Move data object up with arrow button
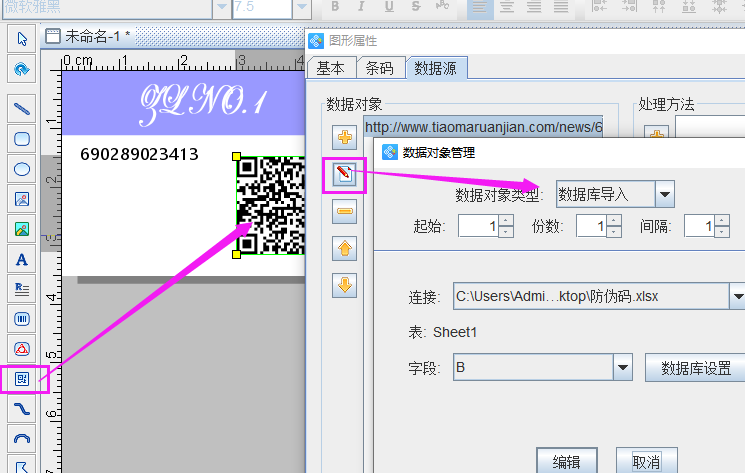Screen dimensions: 745x473 coord(344,247)
